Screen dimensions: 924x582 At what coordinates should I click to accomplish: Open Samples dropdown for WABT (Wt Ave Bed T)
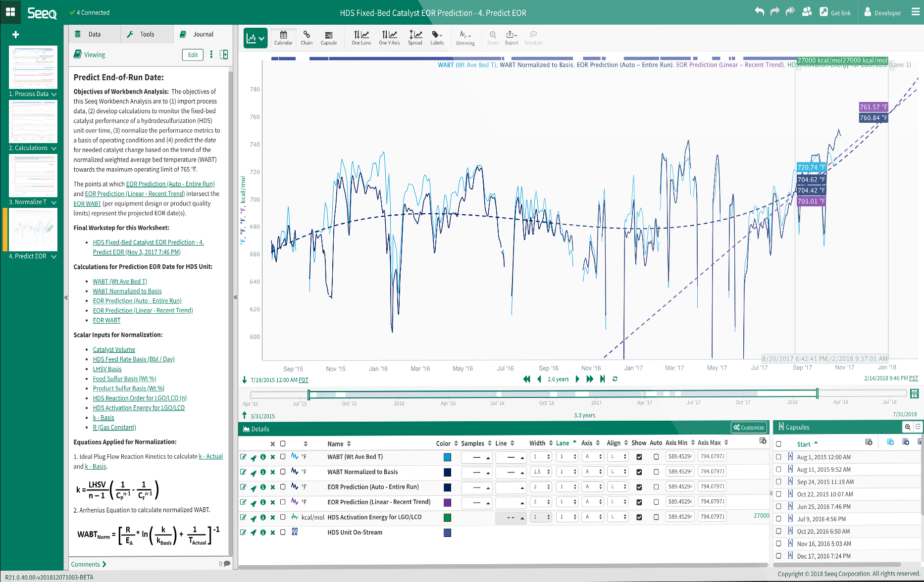[476, 457]
